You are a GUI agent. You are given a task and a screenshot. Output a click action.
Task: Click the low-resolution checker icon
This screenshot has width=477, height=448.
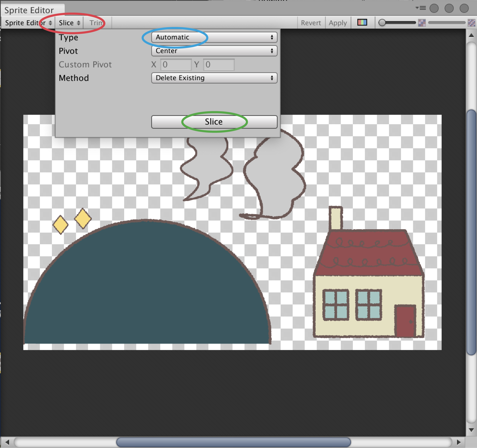[x=421, y=23]
